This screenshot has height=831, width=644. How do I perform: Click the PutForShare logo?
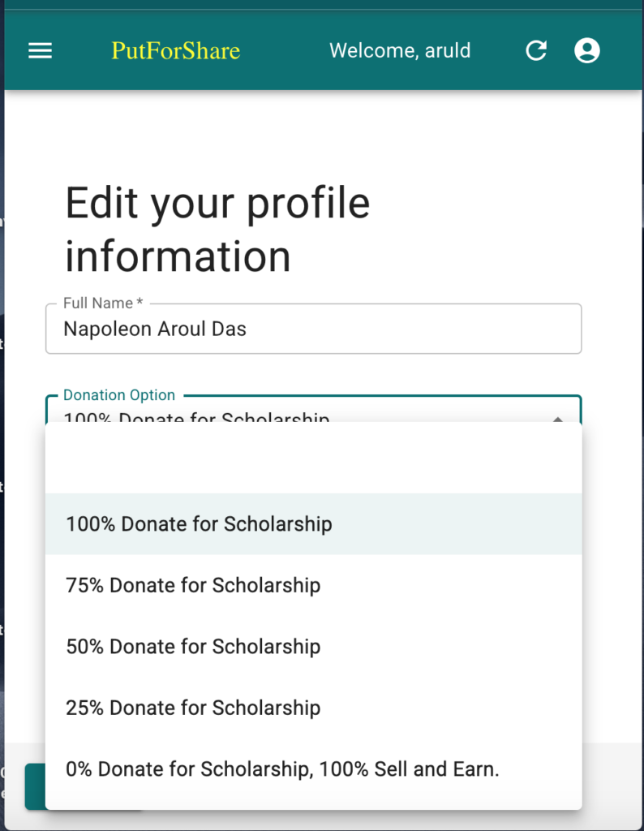[176, 51]
